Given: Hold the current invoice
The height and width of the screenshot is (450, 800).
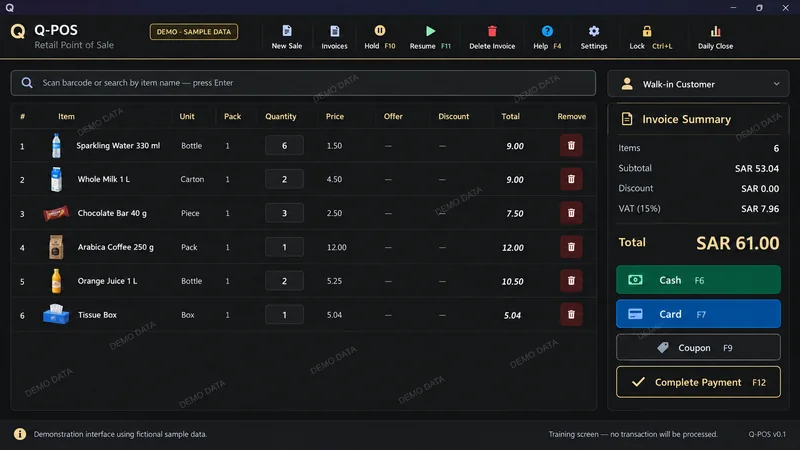Looking at the screenshot, I should coord(380,37).
